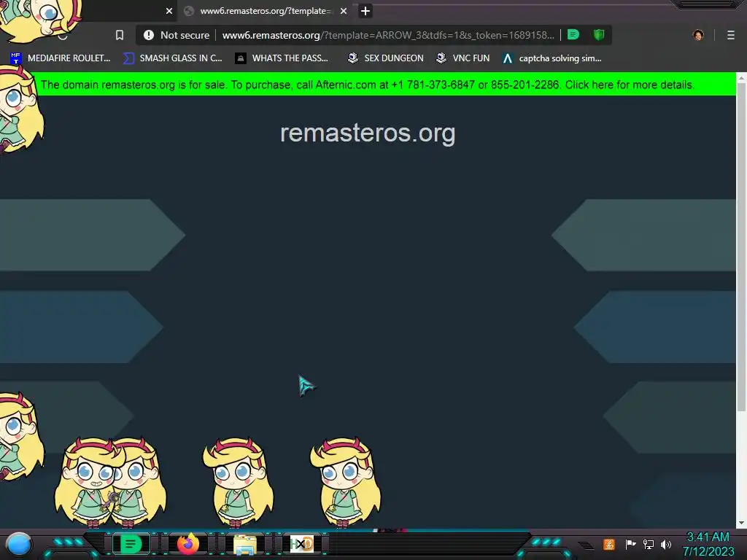This screenshot has height=560, width=747.
Task: Open MEDIAFIRE ROULET... bookmark
Action: pyautogui.click(x=61, y=58)
